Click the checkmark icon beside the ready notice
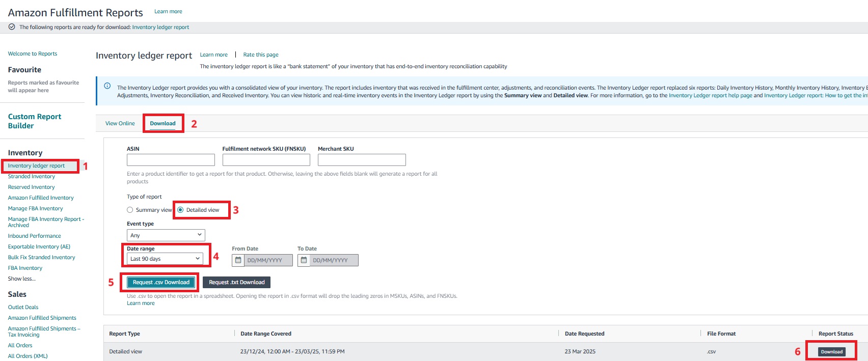This screenshot has width=868, height=361. click(12, 27)
